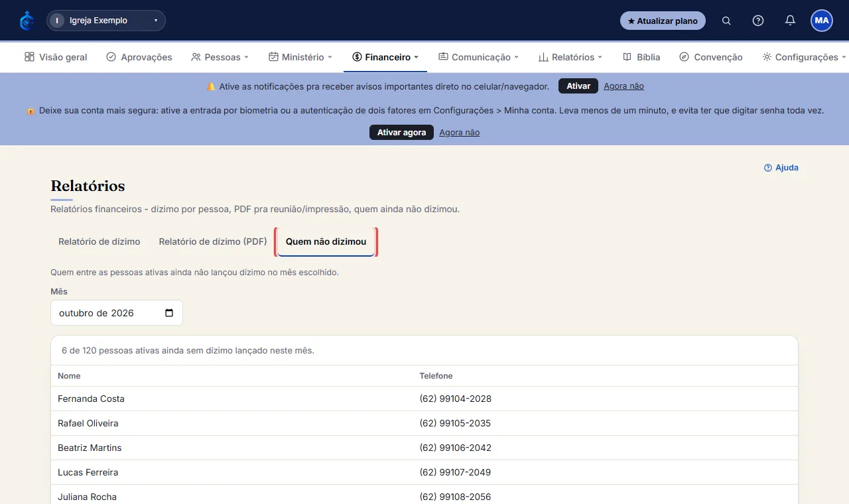Select Lucas Ferreira in the list
The height and width of the screenshot is (504, 849).
[x=88, y=472]
